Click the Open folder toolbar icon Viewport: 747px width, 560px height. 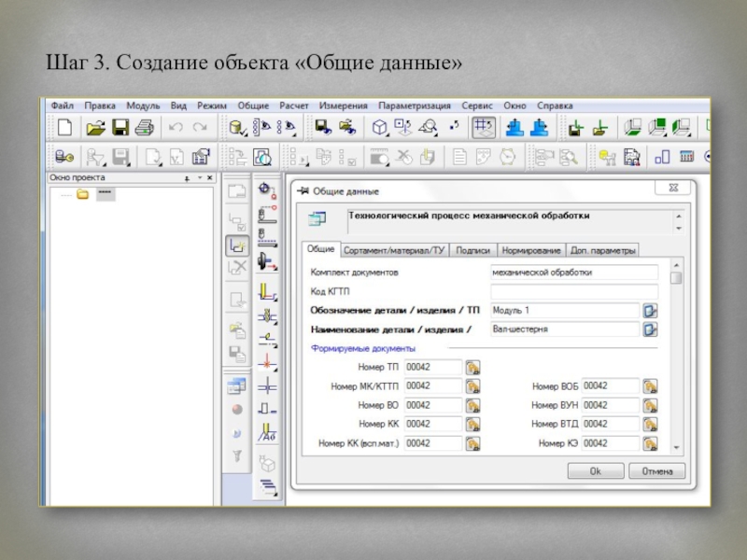coord(94,128)
